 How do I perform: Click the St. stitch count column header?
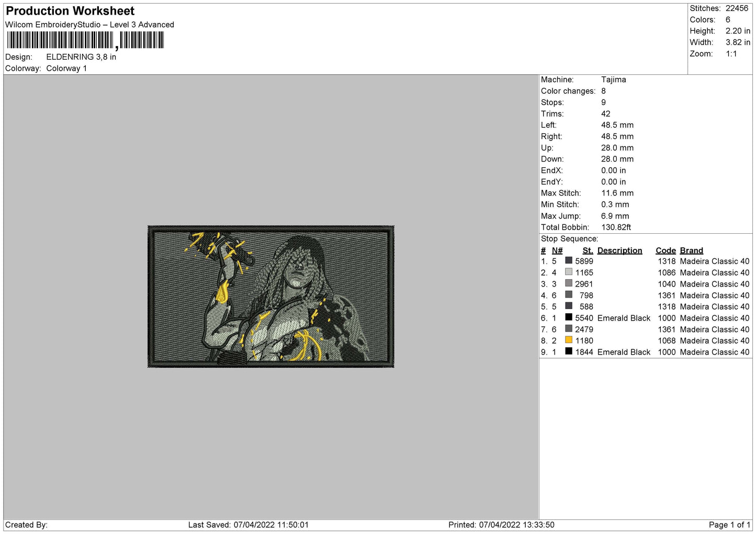tap(588, 251)
